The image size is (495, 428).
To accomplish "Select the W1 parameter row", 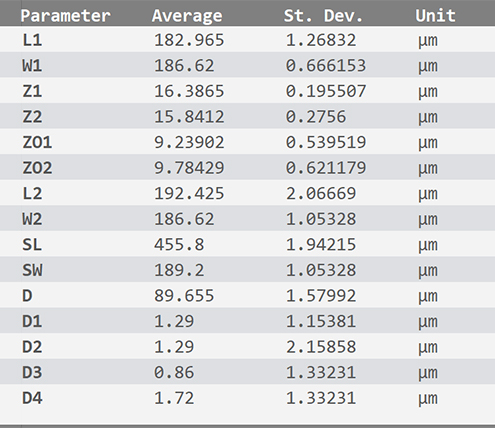I will coord(247,65).
